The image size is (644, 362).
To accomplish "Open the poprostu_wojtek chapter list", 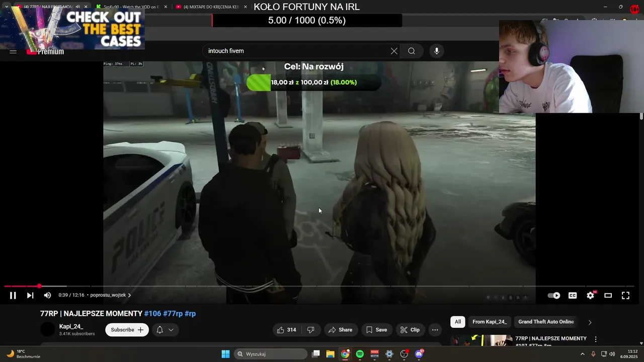I will (111, 295).
